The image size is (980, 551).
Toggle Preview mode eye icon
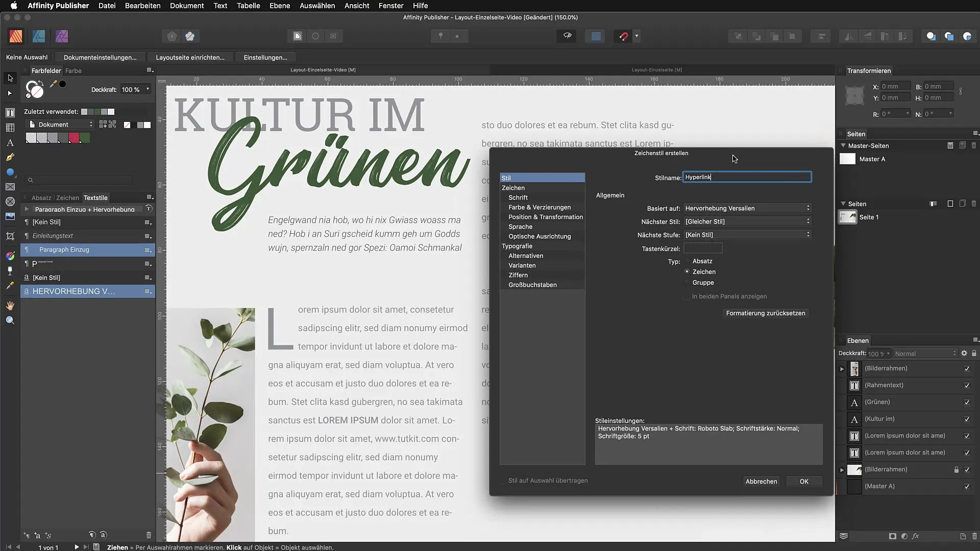pyautogui.click(x=567, y=36)
